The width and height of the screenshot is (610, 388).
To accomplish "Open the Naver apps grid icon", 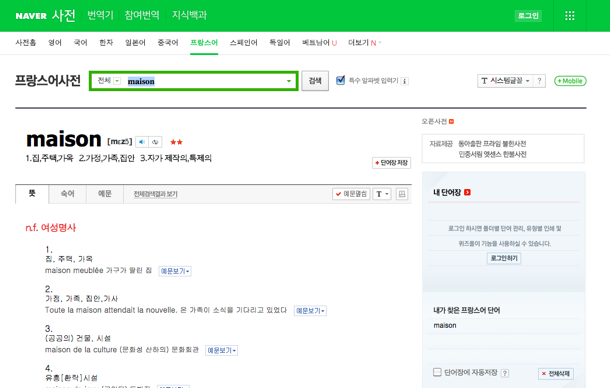I will [x=570, y=16].
